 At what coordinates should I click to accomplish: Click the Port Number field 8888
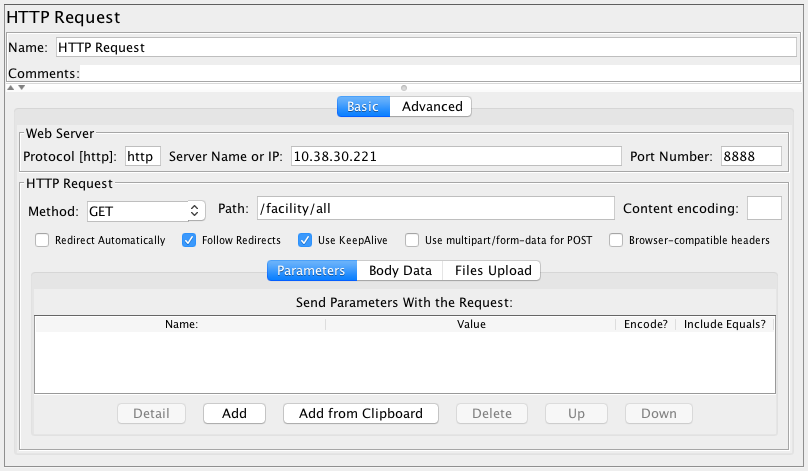tap(751, 156)
